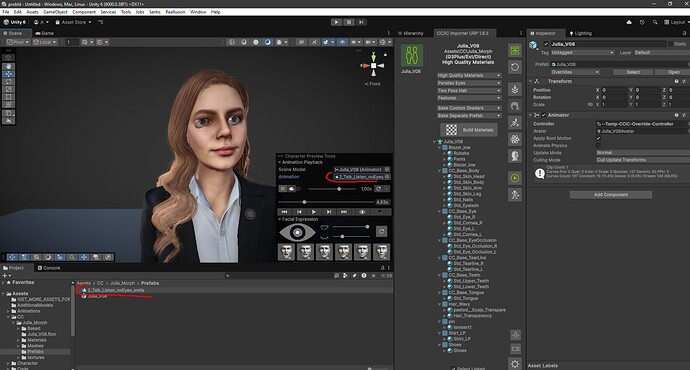Reset facial expression with the refresh button
The height and width of the screenshot is (370, 690).
pyautogui.click(x=381, y=231)
